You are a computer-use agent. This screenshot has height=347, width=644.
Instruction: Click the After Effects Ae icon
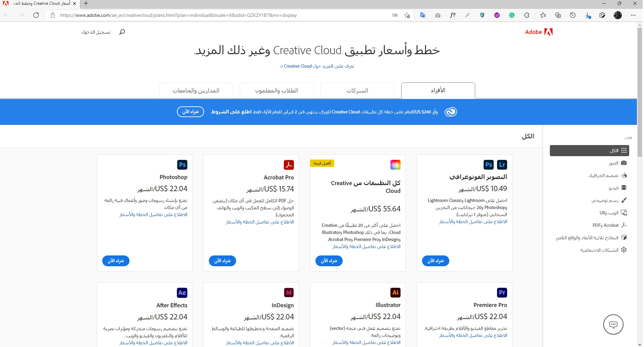[x=182, y=293]
